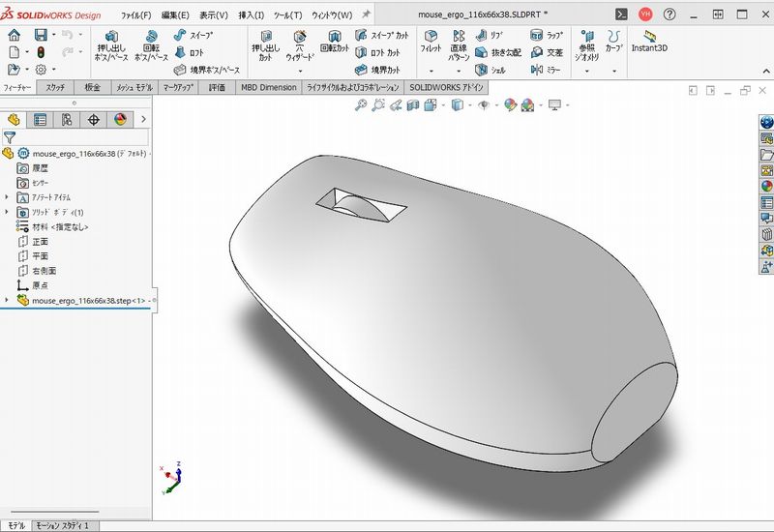The width and height of the screenshot is (774, 532).
Task: Select the Extruded Cut tool
Action: point(265,45)
